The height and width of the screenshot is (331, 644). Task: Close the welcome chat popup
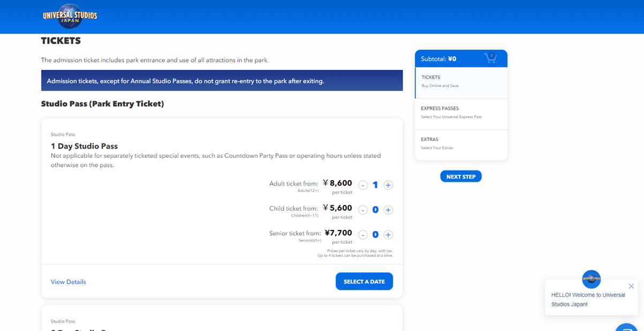631,286
